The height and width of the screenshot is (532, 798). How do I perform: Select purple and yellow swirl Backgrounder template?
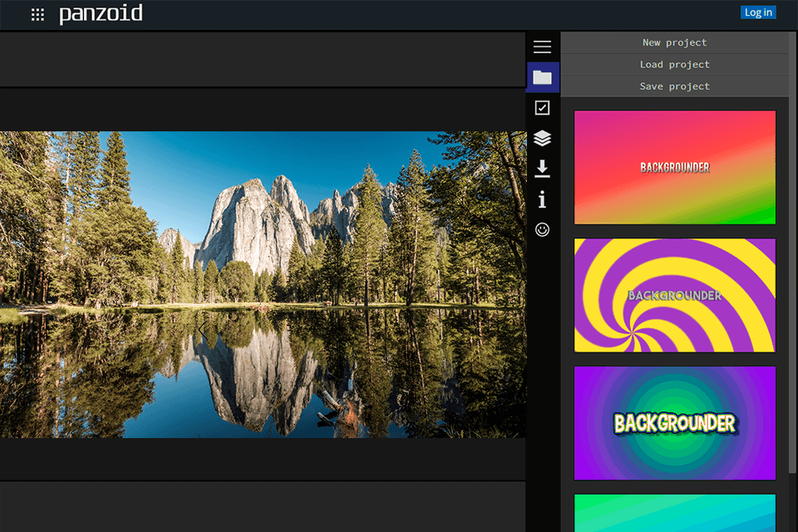674,295
